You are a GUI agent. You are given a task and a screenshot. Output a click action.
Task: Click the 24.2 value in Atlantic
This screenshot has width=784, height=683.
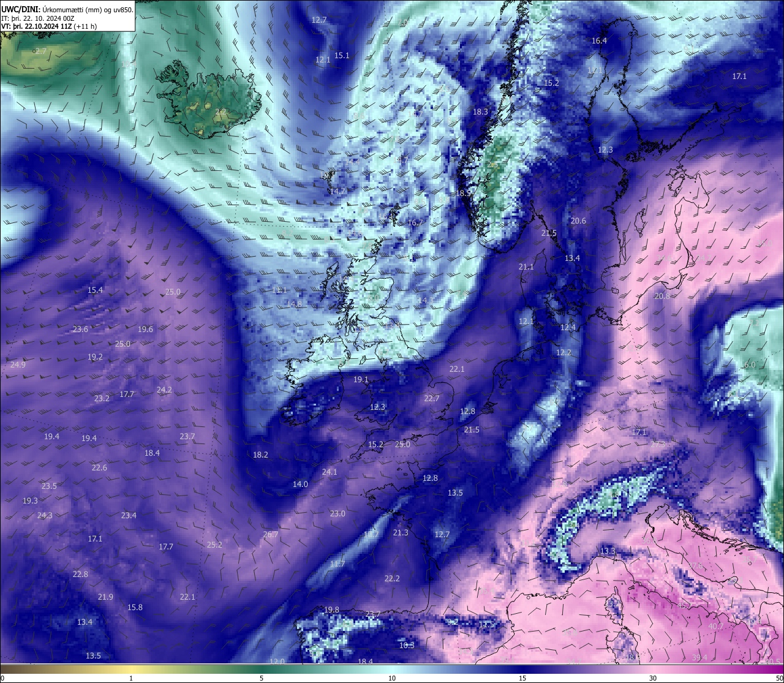tap(164, 390)
